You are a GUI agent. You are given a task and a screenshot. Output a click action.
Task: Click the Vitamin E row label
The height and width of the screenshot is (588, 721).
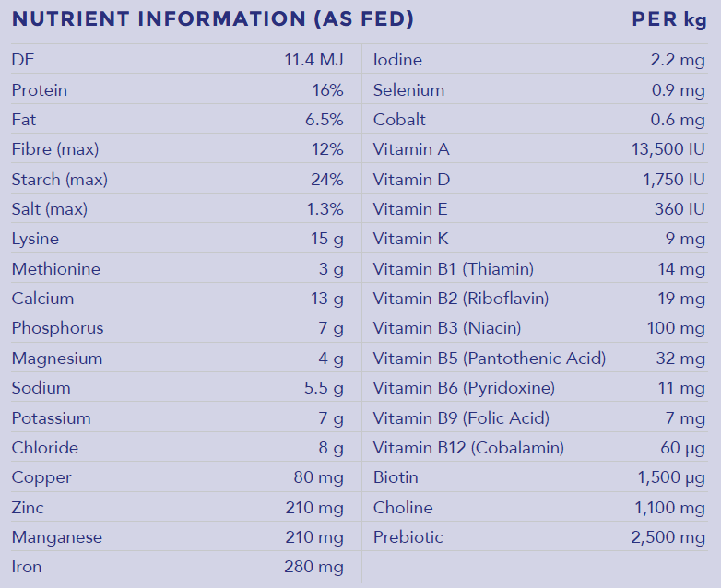[410, 209]
